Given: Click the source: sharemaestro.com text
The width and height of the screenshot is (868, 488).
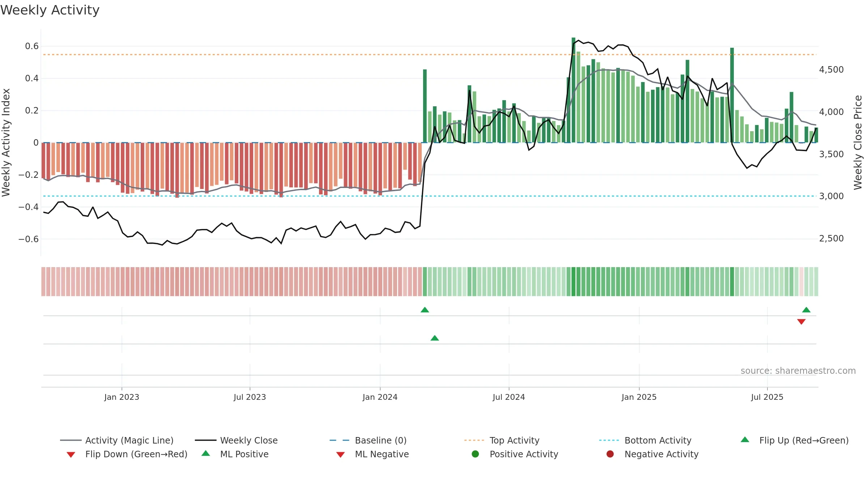Looking at the screenshot, I should tap(798, 371).
